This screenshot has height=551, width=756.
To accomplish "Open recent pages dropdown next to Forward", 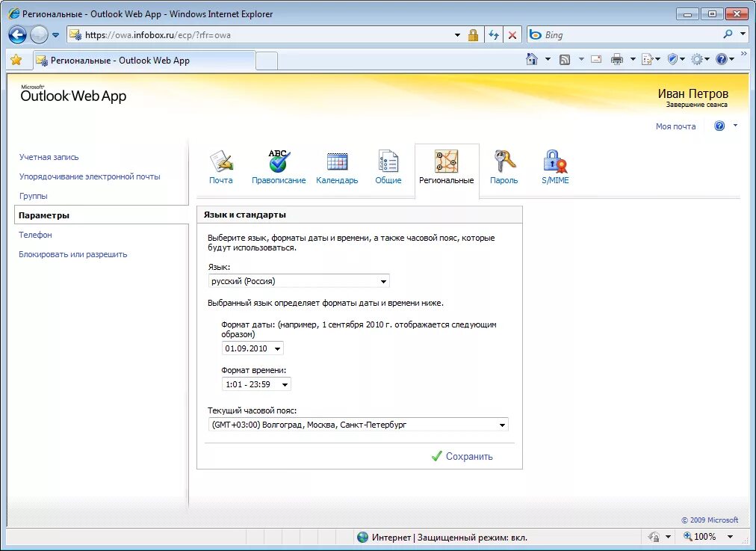I will (x=55, y=34).
